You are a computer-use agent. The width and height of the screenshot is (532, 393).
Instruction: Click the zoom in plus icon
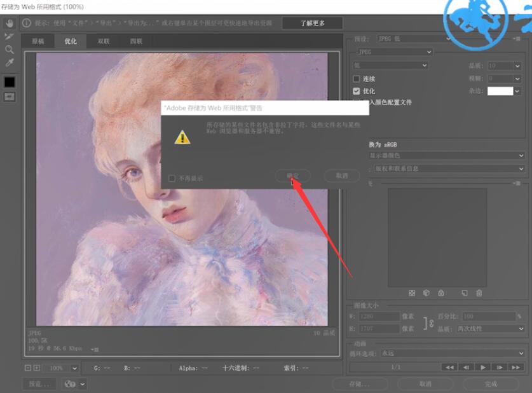point(37,368)
